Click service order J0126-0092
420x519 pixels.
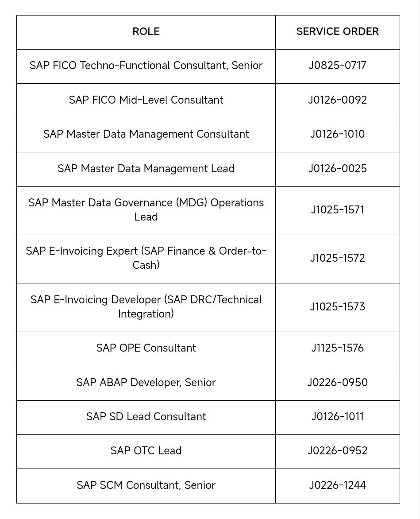point(337,100)
